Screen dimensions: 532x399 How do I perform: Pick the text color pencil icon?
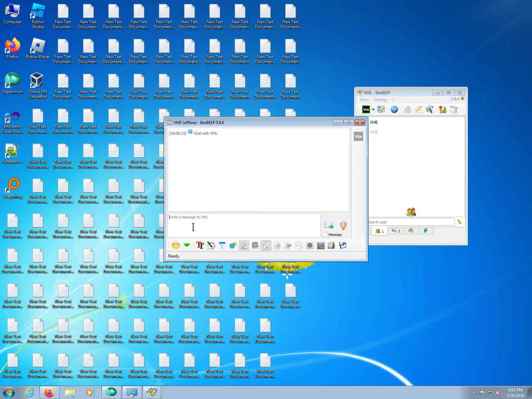pos(211,245)
